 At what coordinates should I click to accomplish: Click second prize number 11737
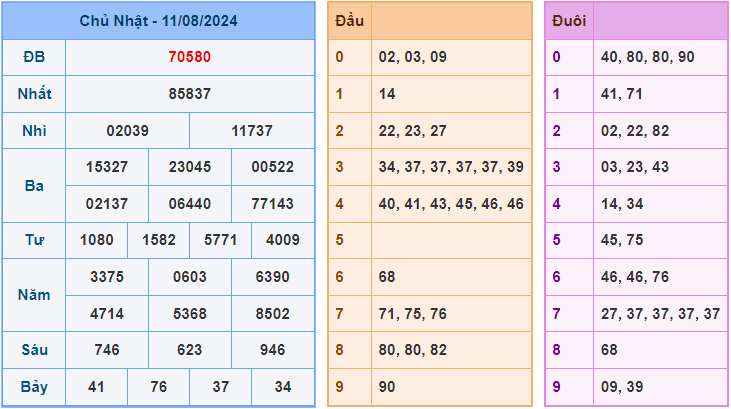point(251,131)
